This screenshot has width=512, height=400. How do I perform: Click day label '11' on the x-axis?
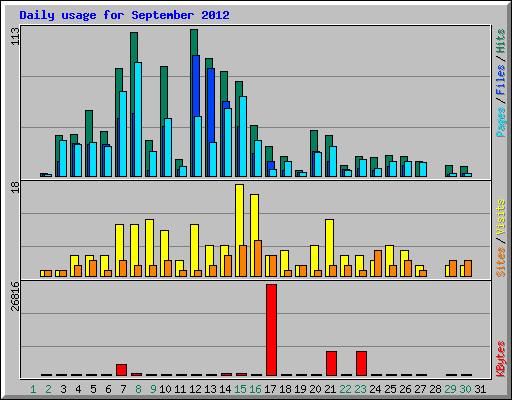[x=180, y=389]
